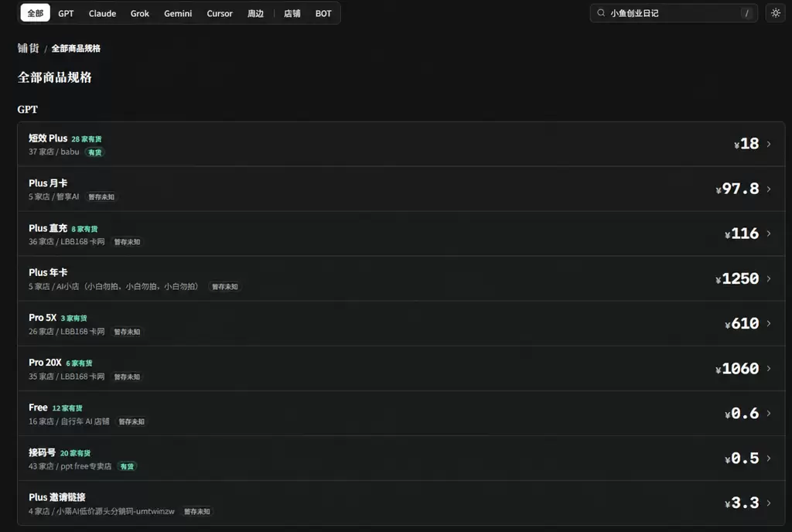Click the 8 家有货 stock count

pos(84,229)
